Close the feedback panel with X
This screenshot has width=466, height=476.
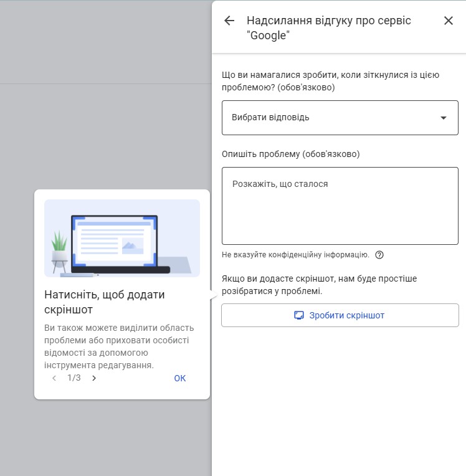coord(449,21)
